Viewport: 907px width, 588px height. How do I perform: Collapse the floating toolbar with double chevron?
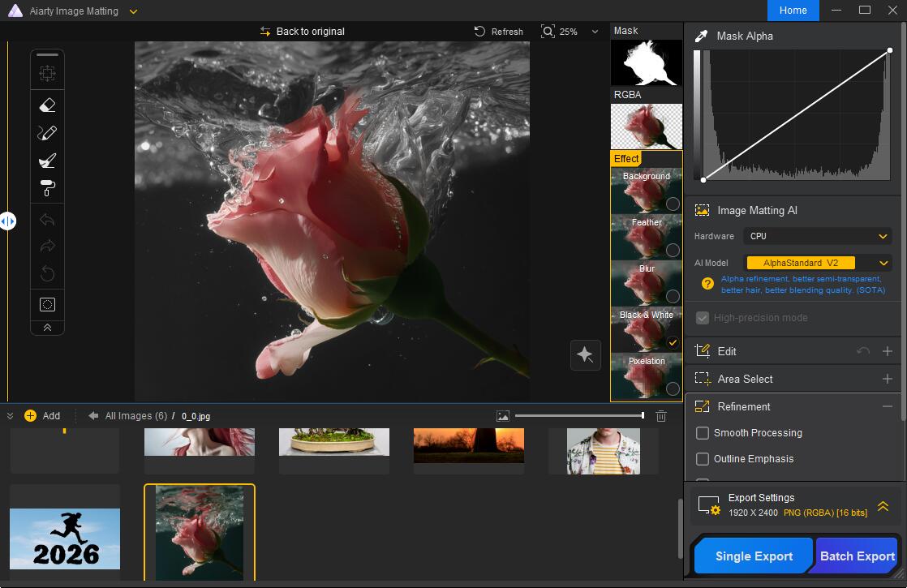(47, 328)
